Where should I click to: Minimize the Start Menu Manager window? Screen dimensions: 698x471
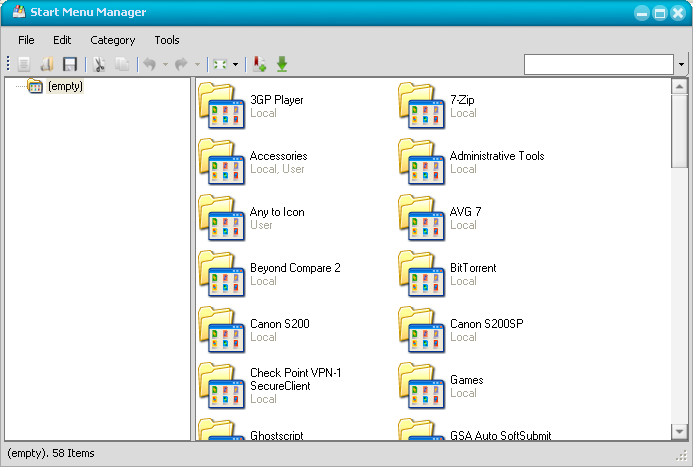coord(641,13)
